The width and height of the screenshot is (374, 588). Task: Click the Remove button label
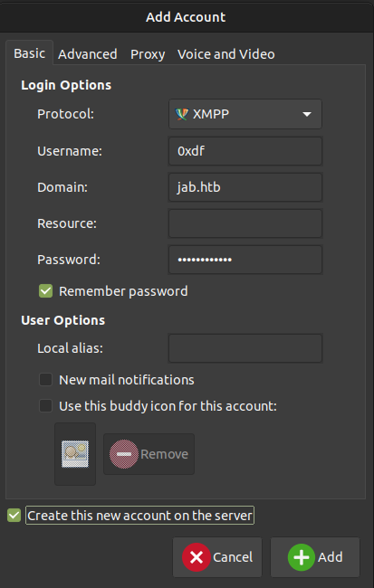tap(164, 454)
